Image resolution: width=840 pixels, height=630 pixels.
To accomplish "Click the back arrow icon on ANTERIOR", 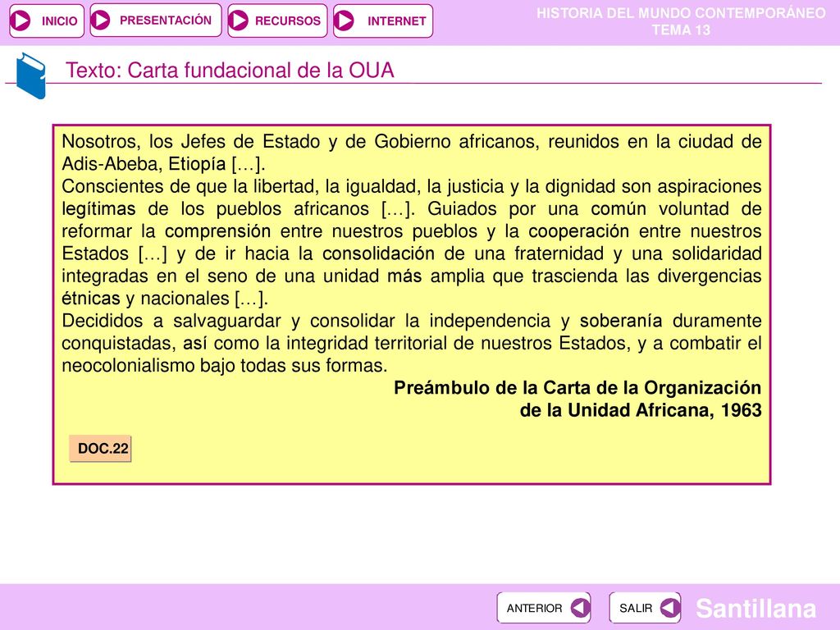I will pyautogui.click(x=580, y=608).
